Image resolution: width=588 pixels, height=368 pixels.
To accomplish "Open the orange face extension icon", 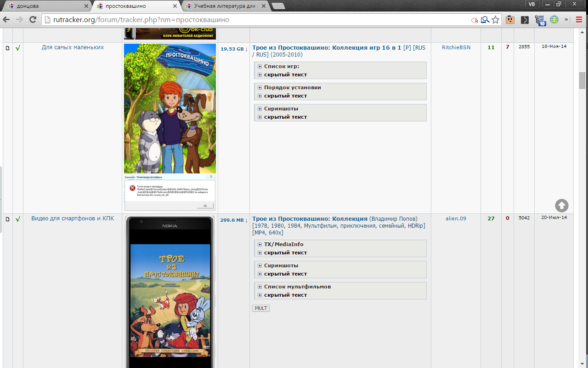I will click(x=509, y=20).
